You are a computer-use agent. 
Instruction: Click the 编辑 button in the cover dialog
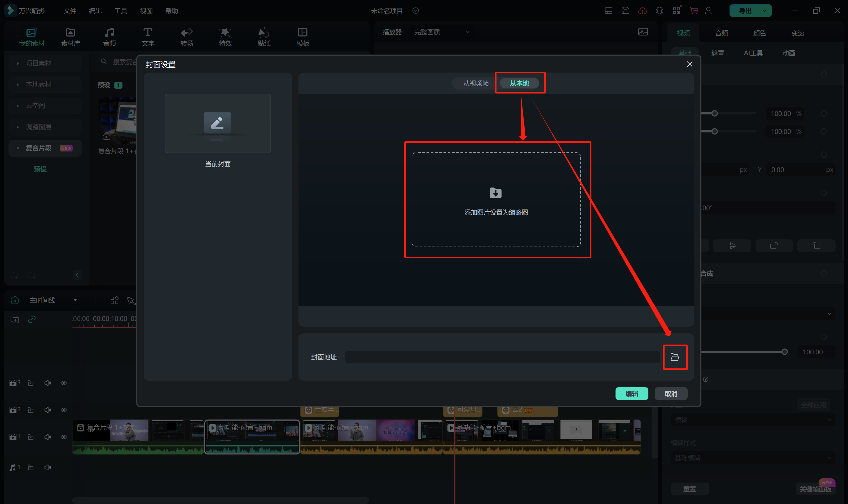coord(631,394)
